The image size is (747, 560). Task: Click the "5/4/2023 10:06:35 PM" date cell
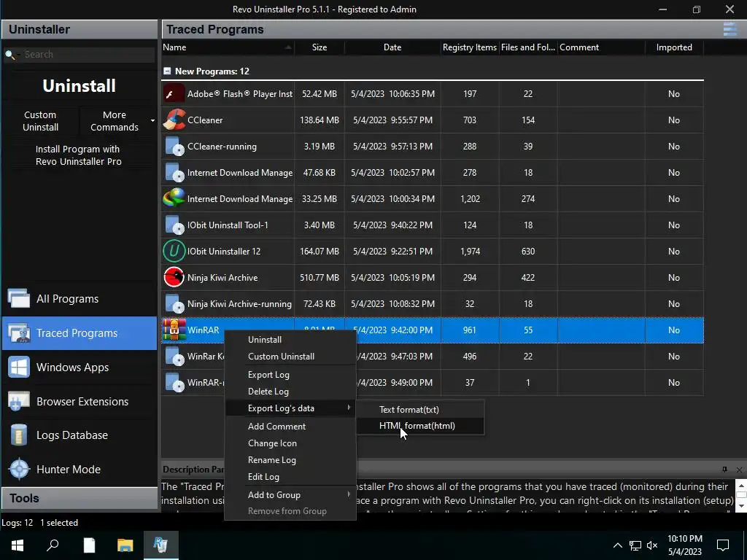pyautogui.click(x=392, y=94)
